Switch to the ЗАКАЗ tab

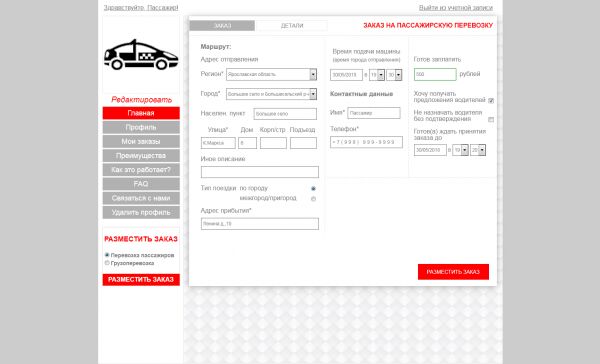pyautogui.click(x=222, y=26)
